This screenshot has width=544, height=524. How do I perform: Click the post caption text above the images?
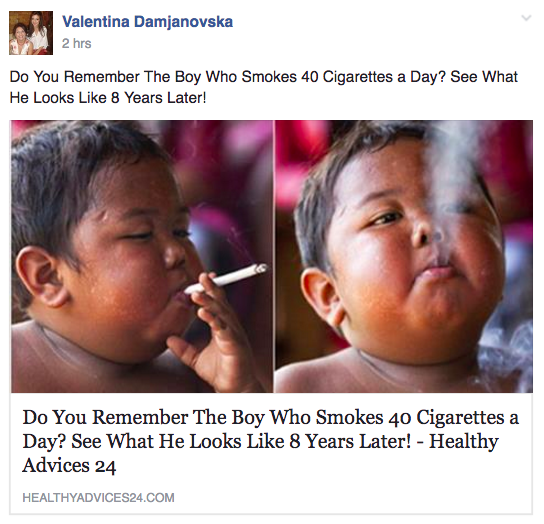coord(264,87)
